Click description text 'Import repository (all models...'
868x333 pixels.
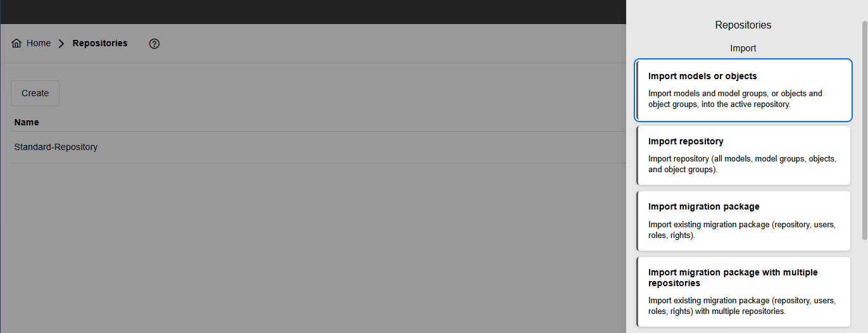(743, 164)
